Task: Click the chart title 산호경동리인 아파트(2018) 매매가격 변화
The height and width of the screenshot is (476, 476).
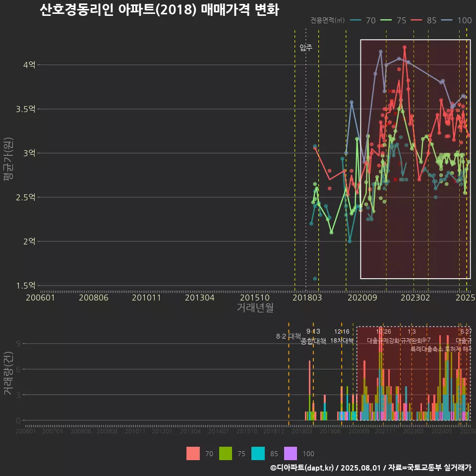Action: [x=159, y=10]
